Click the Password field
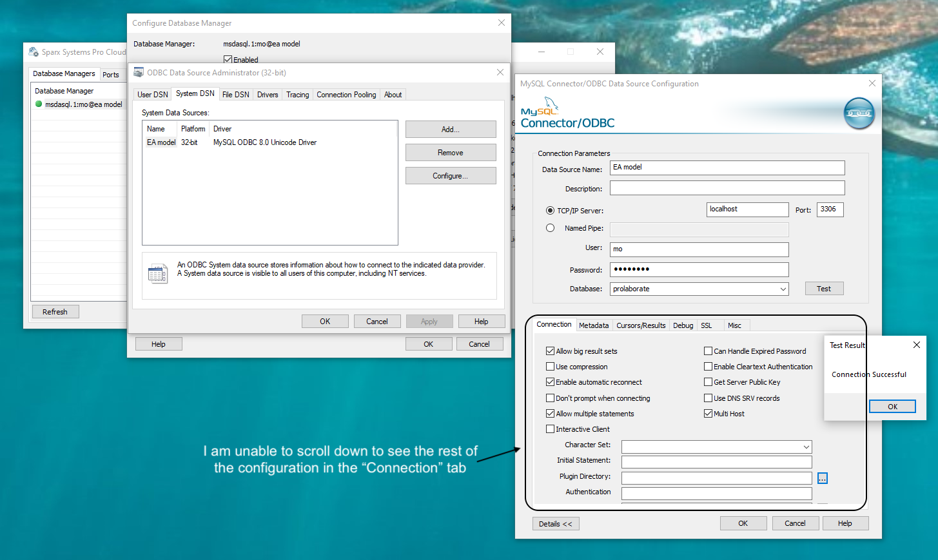 699,269
